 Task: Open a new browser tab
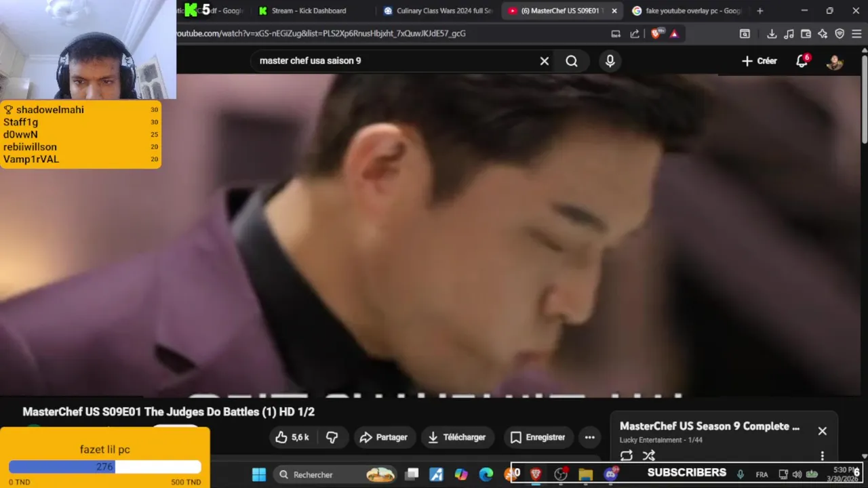tap(759, 11)
